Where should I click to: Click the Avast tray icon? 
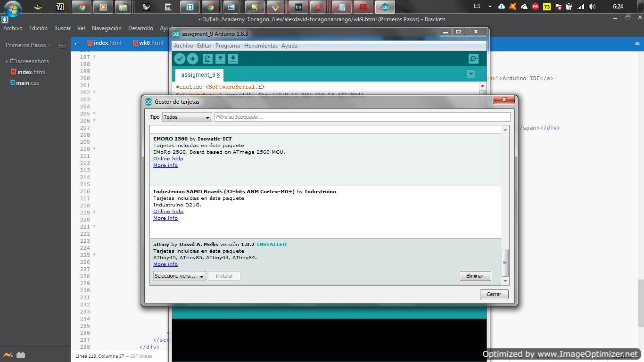click(x=512, y=7)
